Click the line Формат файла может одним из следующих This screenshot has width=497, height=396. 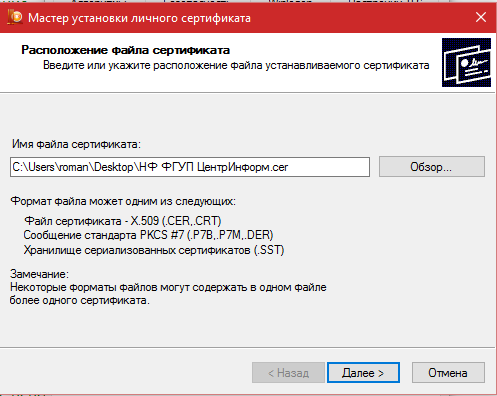123,201
